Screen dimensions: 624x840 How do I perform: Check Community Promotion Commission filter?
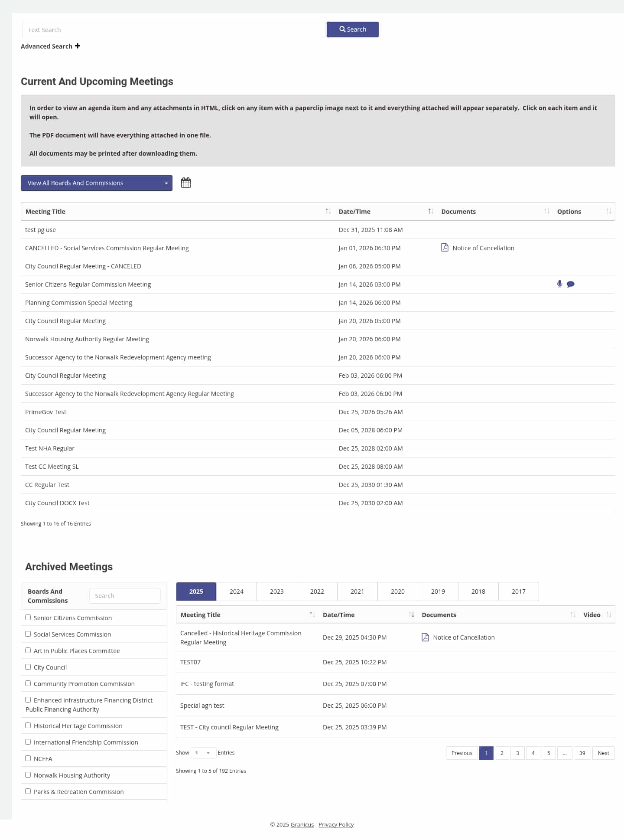[x=28, y=683]
